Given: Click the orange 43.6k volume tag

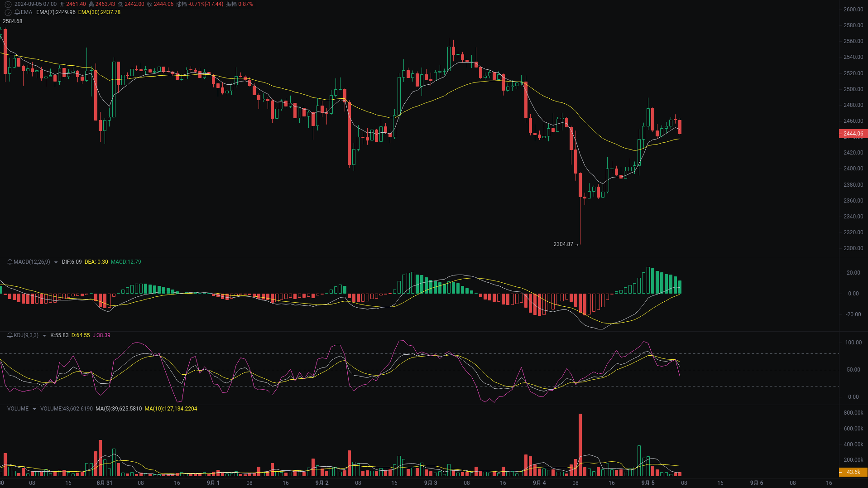Looking at the screenshot, I should tap(853, 472).
